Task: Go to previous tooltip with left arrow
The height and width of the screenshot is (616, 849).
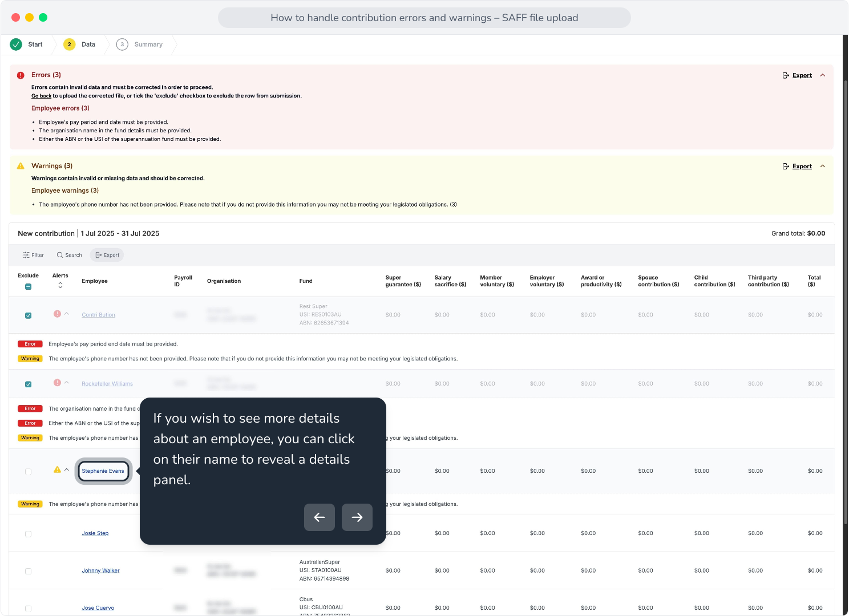Action: [320, 517]
